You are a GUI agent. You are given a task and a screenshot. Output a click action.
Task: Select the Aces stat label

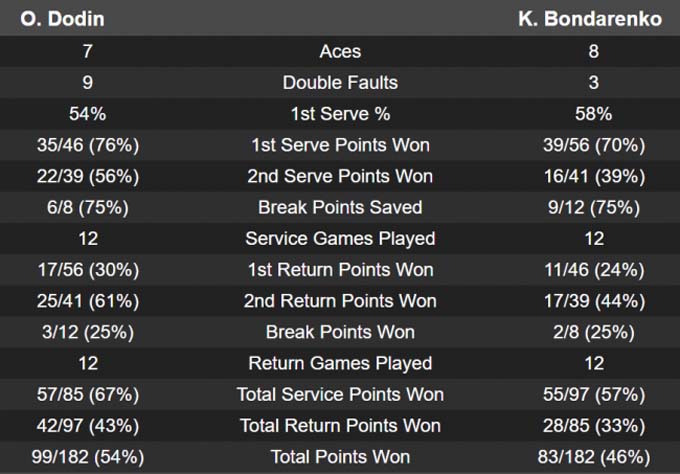[340, 51]
